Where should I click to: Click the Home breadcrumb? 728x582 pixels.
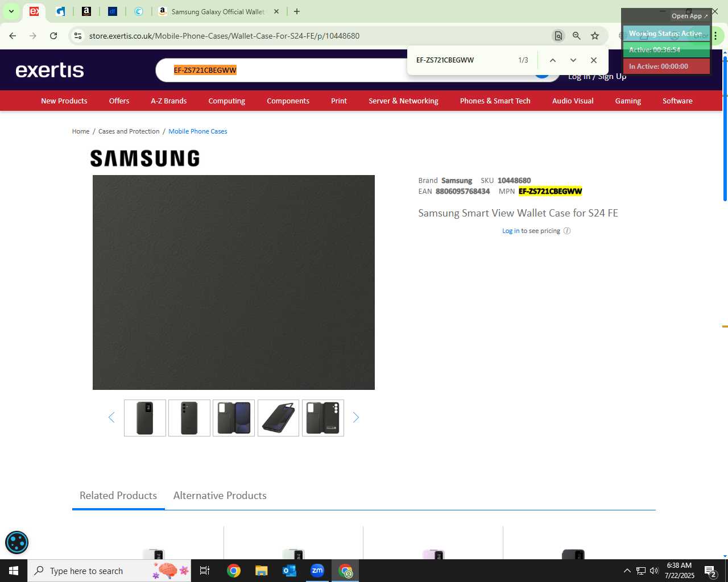click(81, 131)
